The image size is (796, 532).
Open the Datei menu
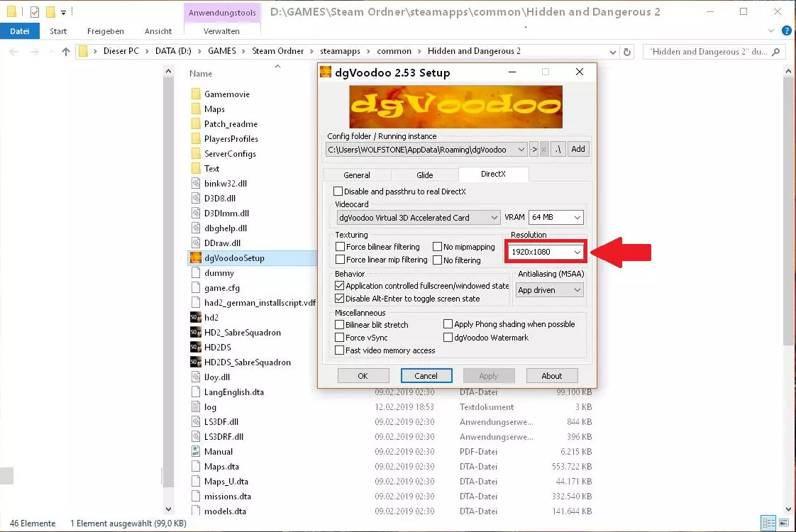point(19,31)
